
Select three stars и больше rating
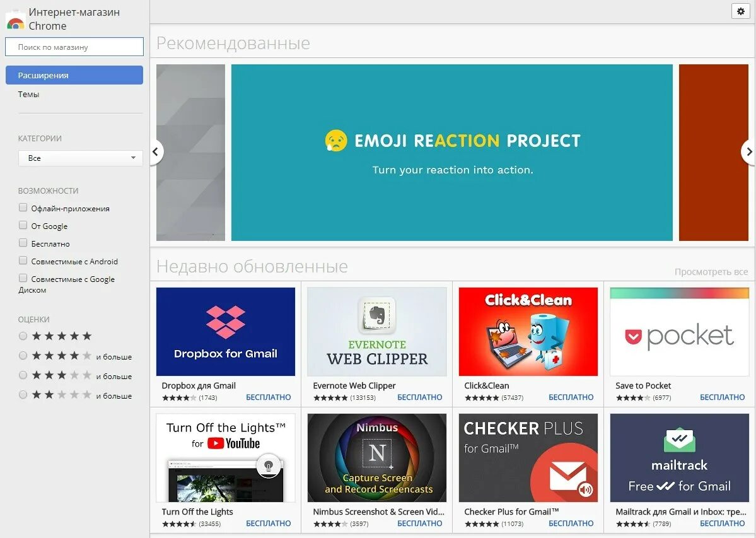point(23,375)
